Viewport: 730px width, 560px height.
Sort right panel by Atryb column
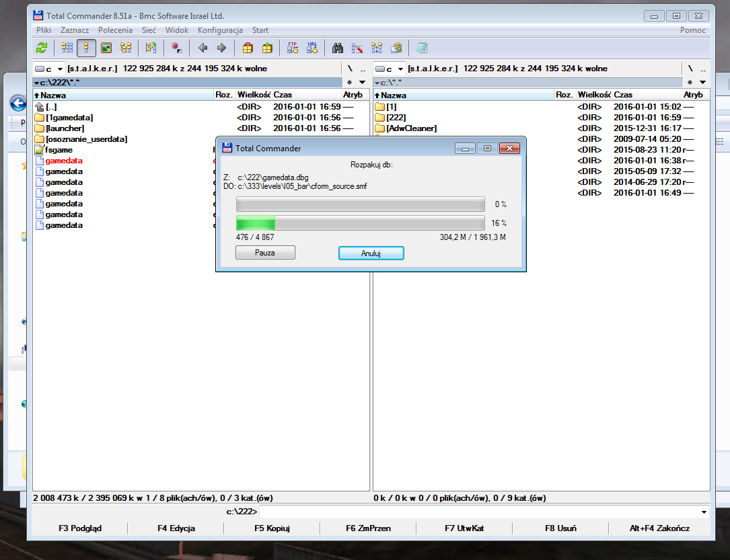(696, 95)
